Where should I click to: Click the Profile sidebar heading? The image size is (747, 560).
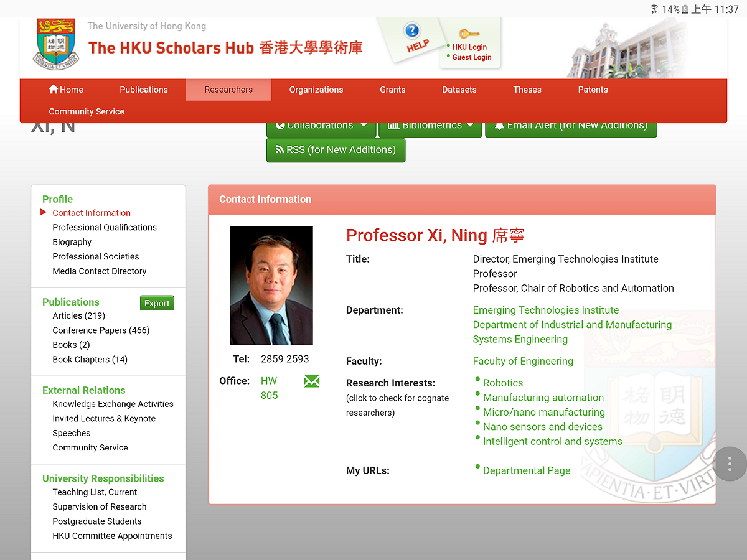pyautogui.click(x=57, y=199)
